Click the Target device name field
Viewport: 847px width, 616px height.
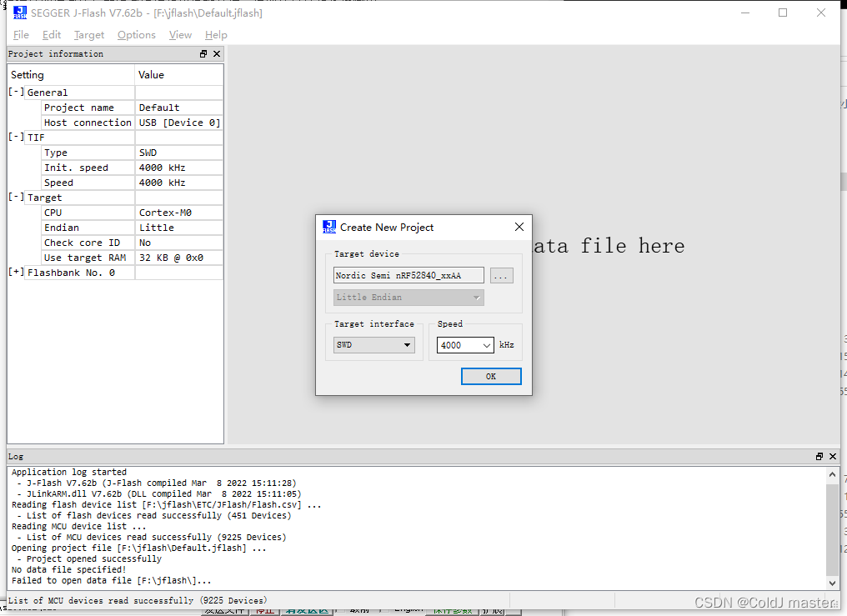click(408, 275)
